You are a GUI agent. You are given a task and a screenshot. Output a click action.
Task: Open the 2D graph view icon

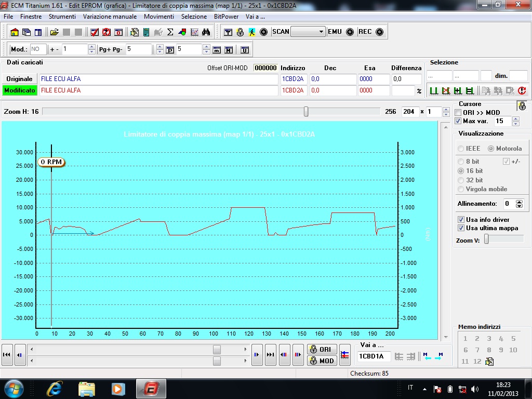(194, 32)
